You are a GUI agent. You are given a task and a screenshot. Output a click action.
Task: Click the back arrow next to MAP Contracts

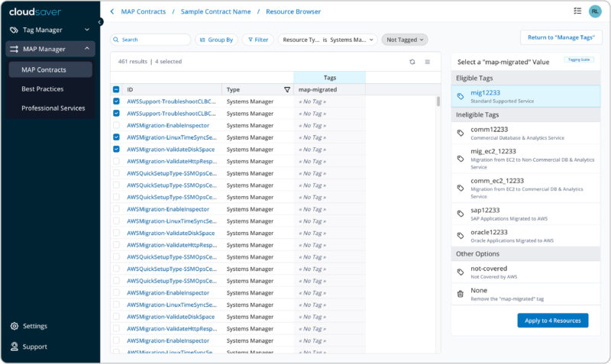(x=113, y=11)
